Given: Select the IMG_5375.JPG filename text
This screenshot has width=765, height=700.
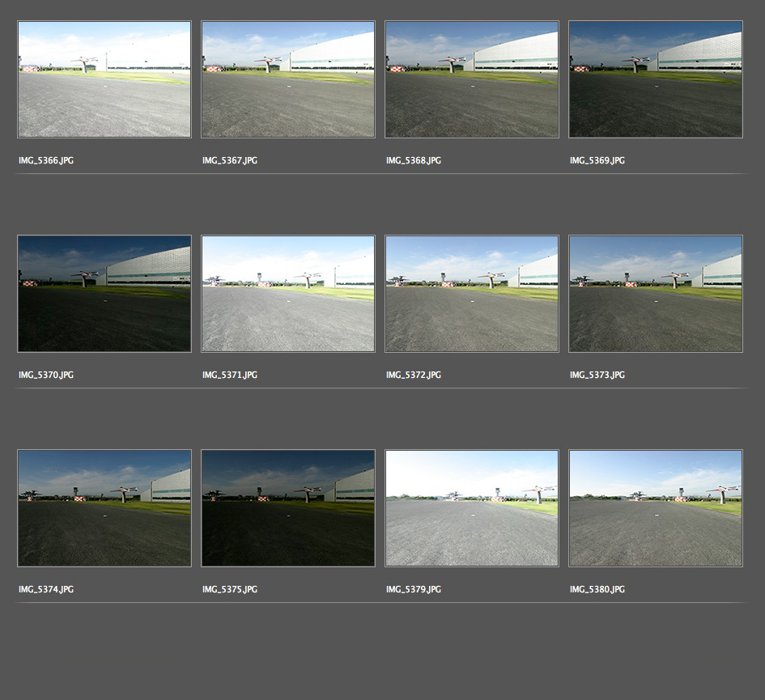Looking at the screenshot, I should (230, 590).
